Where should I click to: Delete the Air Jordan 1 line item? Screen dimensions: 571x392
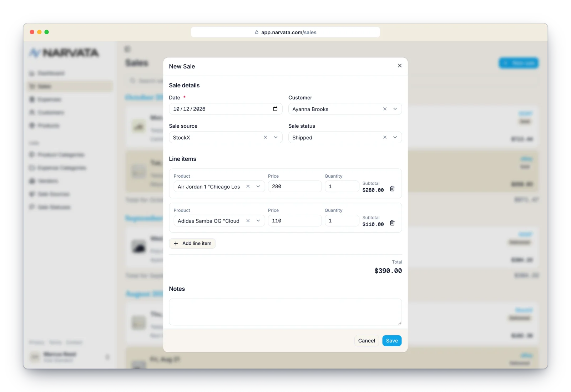392,189
